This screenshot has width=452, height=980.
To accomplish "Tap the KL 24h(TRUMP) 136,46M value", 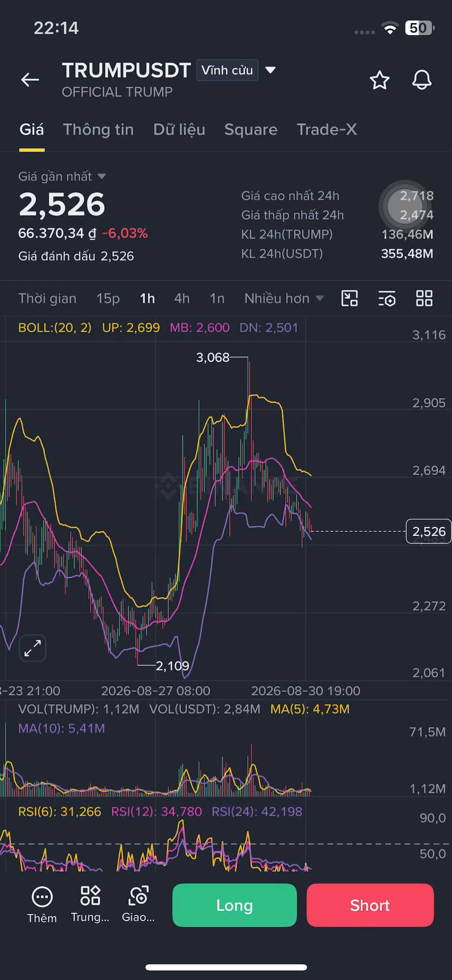I will [x=407, y=234].
